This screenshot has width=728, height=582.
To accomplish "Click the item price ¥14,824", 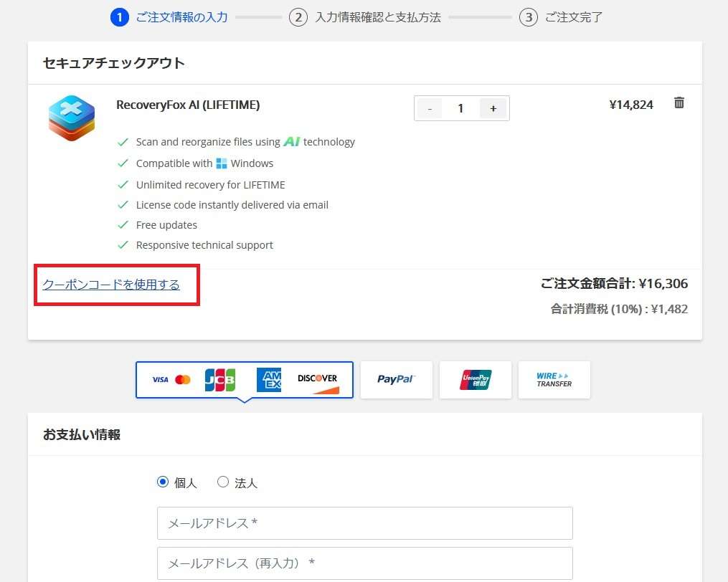I will click(x=631, y=105).
